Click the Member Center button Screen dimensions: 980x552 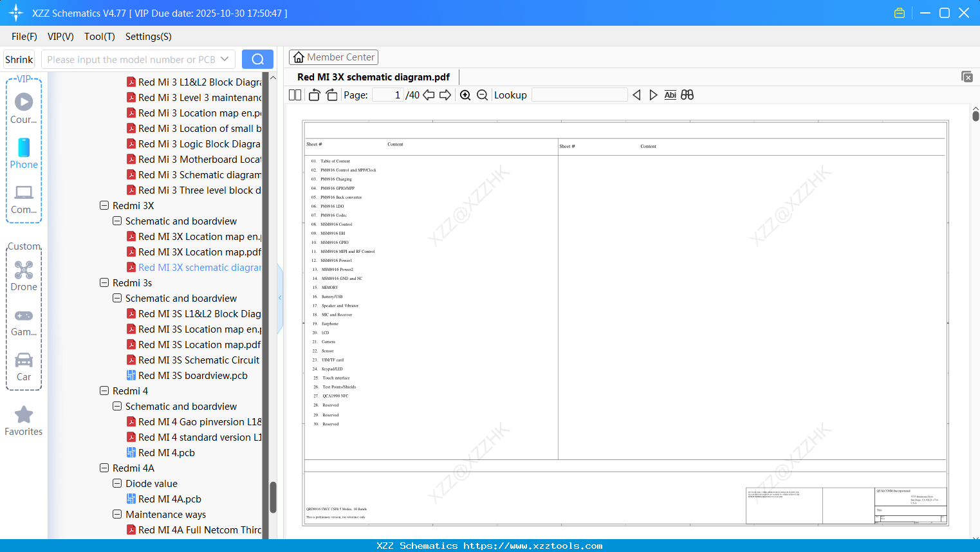(333, 57)
